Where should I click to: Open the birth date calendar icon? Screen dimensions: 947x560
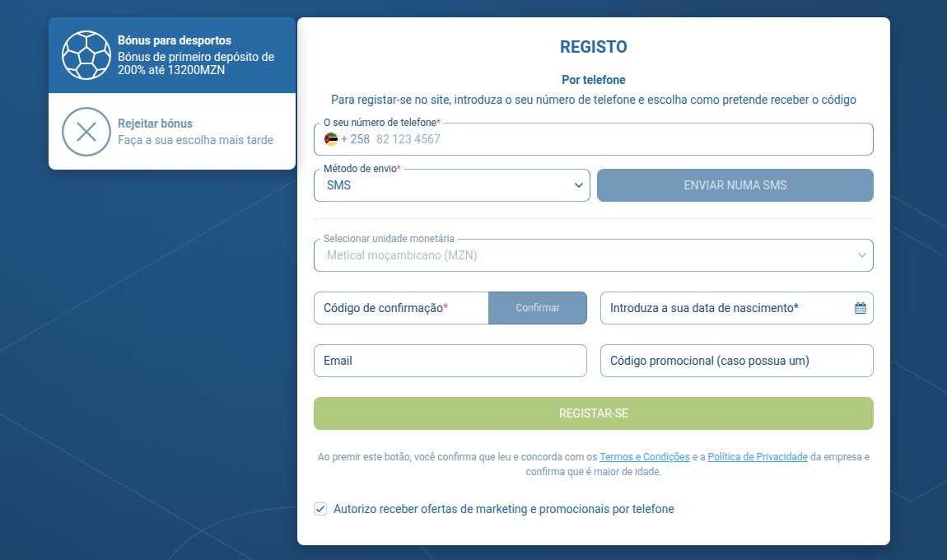coord(860,308)
